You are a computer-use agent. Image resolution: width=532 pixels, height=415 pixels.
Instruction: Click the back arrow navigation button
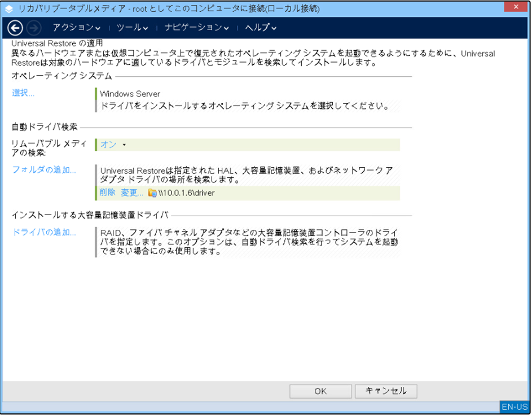(16, 27)
